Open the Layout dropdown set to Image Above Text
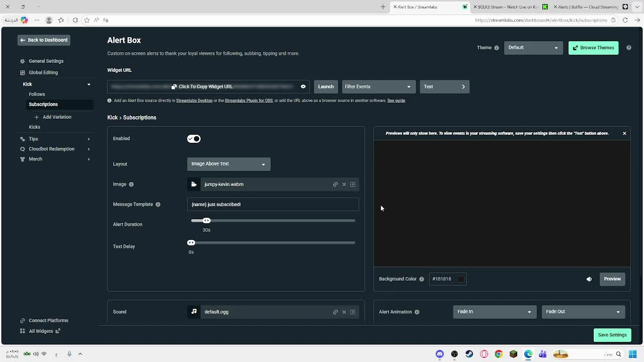This screenshot has height=362, width=644. 229,164
